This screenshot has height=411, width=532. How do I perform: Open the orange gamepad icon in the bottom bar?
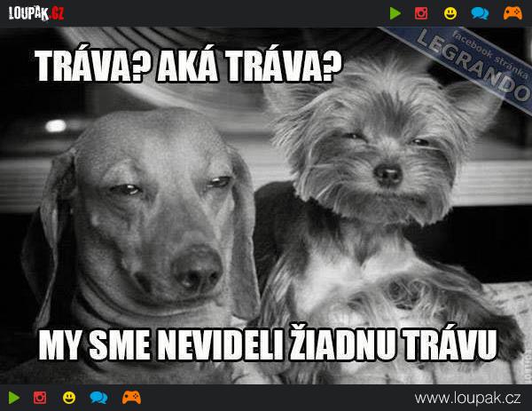(131, 398)
